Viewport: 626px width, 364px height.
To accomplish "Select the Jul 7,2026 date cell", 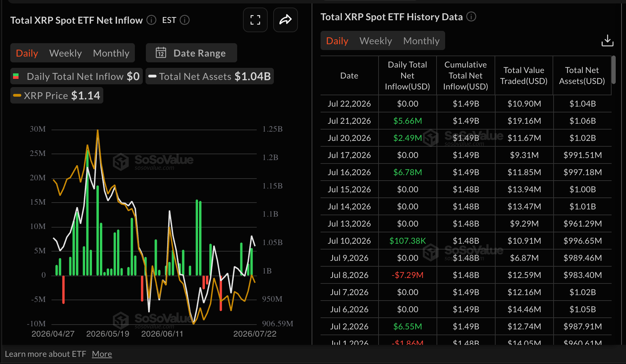I will 349,292.
